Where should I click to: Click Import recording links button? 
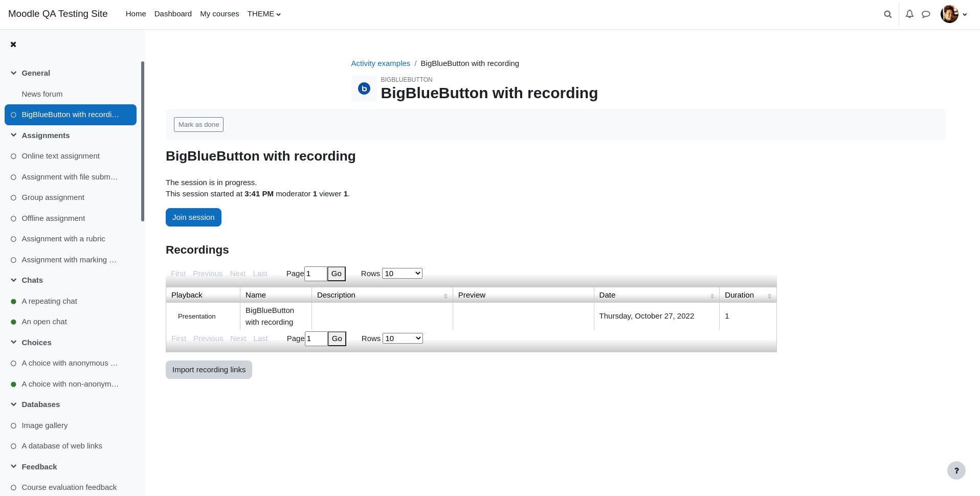click(x=209, y=370)
